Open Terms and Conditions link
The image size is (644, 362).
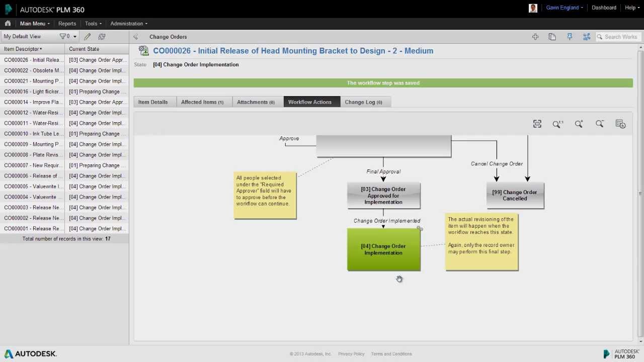point(391,354)
